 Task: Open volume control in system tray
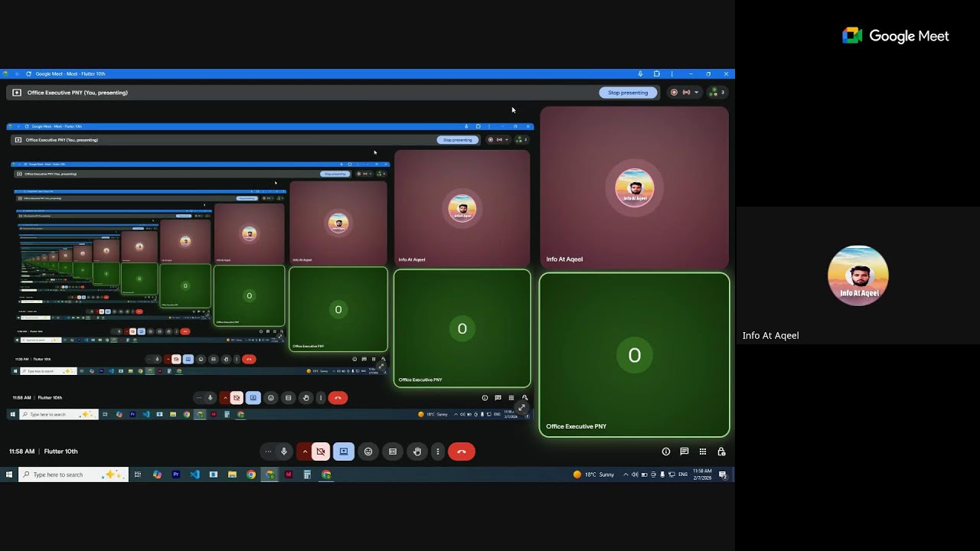coord(635,474)
